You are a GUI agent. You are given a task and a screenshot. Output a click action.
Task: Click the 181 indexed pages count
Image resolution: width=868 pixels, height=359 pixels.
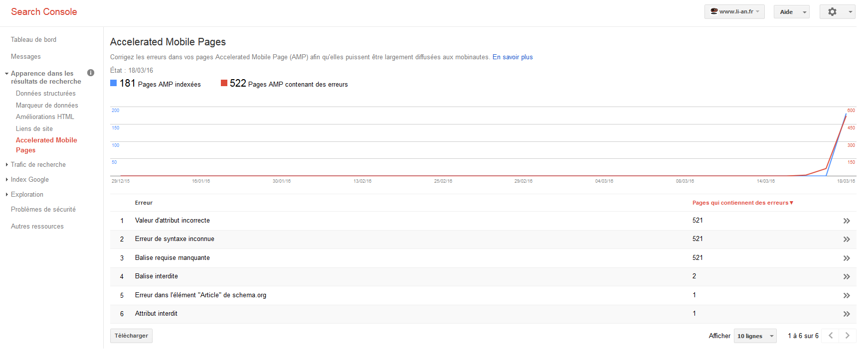pos(128,83)
